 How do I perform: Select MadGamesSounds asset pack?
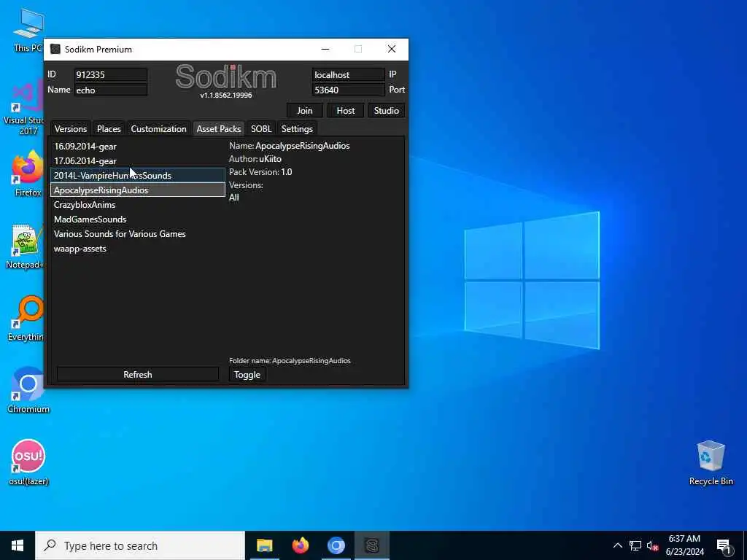click(x=138, y=219)
